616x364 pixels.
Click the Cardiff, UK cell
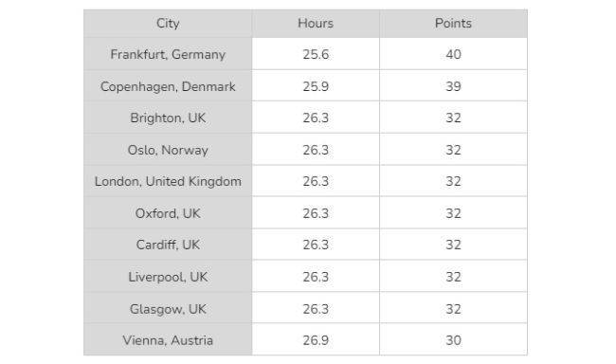point(168,245)
